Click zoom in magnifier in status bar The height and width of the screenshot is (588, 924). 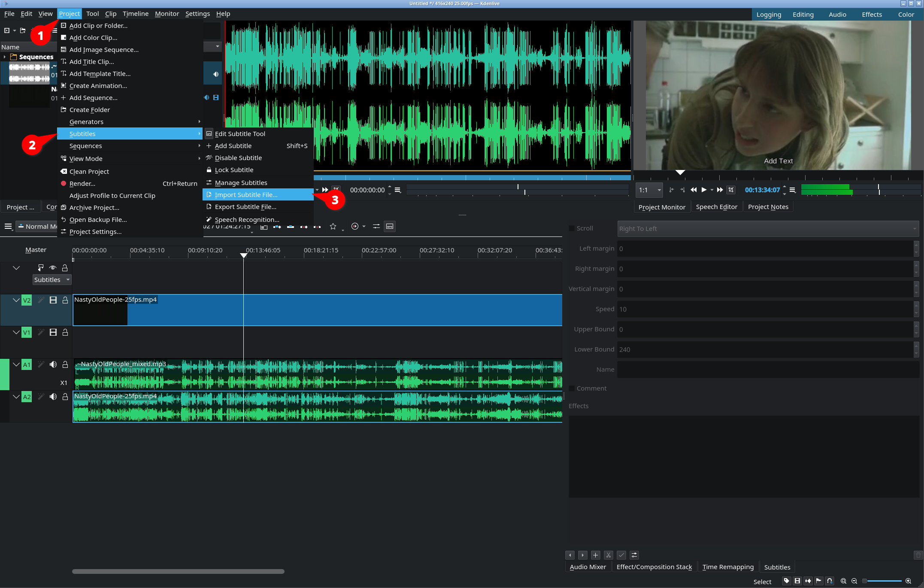pyautogui.click(x=908, y=581)
